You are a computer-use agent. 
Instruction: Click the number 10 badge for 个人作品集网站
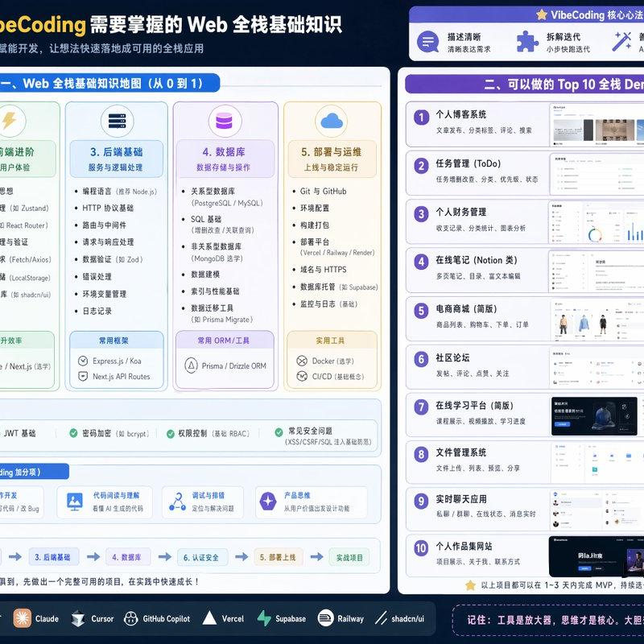pos(421,548)
